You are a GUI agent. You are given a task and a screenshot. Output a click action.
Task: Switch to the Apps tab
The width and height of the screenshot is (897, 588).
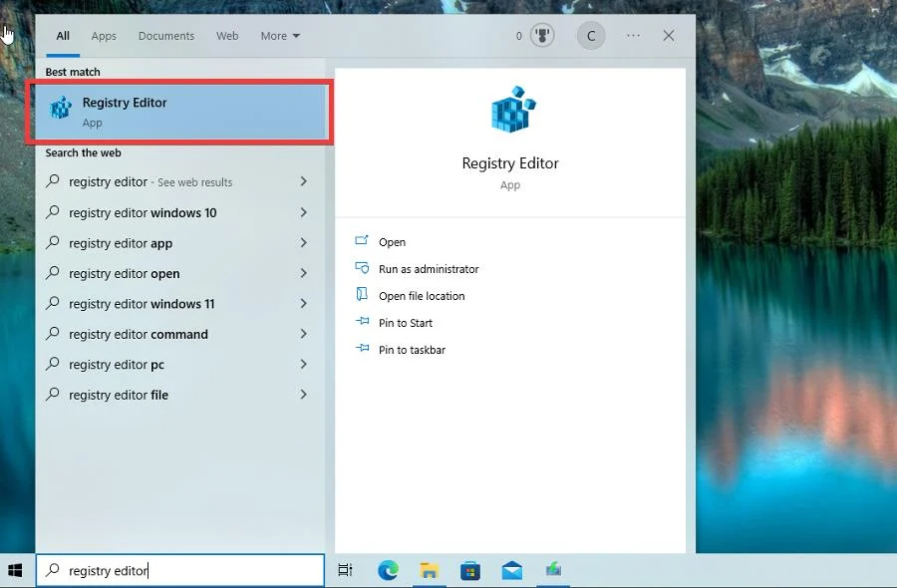tap(104, 36)
